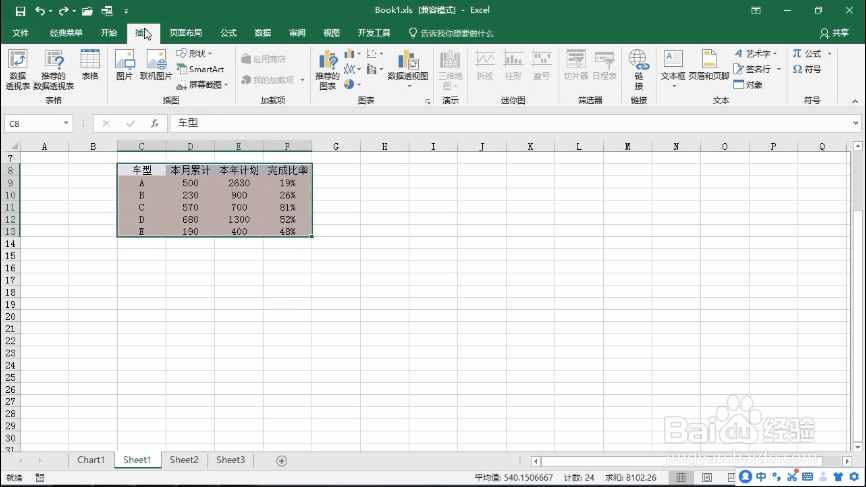Open the combo chart insert dropdown

point(375,69)
